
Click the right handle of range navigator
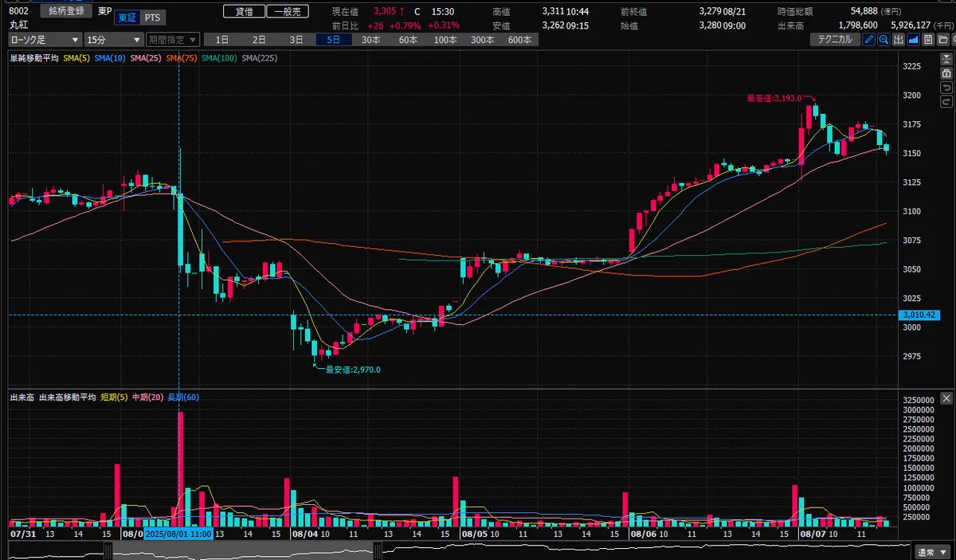click(x=378, y=550)
